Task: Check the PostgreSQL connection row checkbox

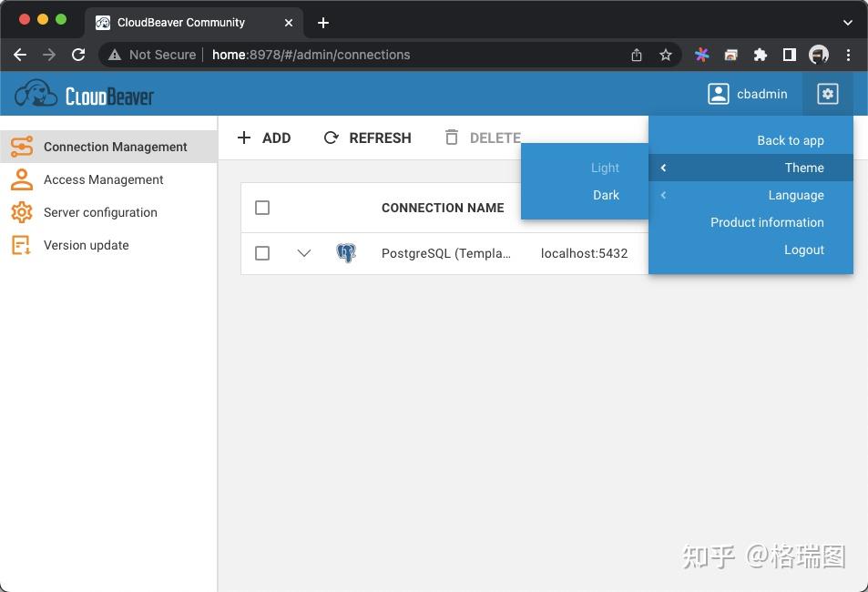Action: point(262,253)
